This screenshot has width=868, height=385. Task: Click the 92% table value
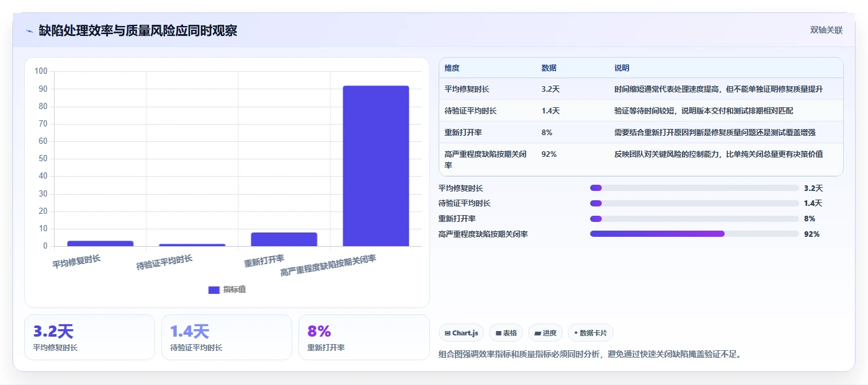coord(549,154)
